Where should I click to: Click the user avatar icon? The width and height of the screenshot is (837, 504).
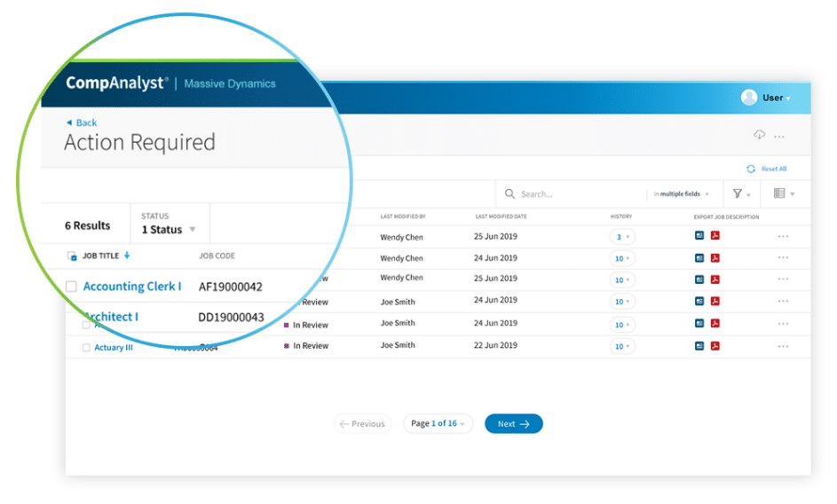coord(749,98)
